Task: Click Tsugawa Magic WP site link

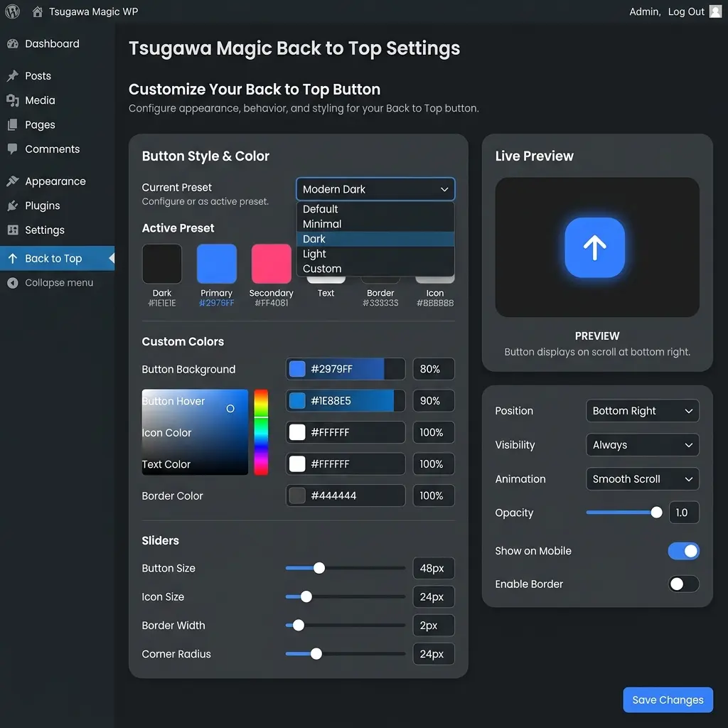Action: click(x=93, y=11)
